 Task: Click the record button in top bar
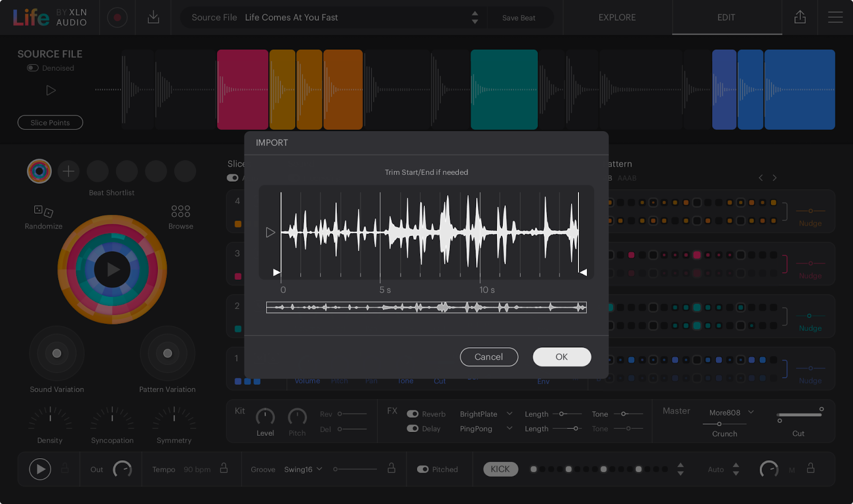click(x=117, y=18)
